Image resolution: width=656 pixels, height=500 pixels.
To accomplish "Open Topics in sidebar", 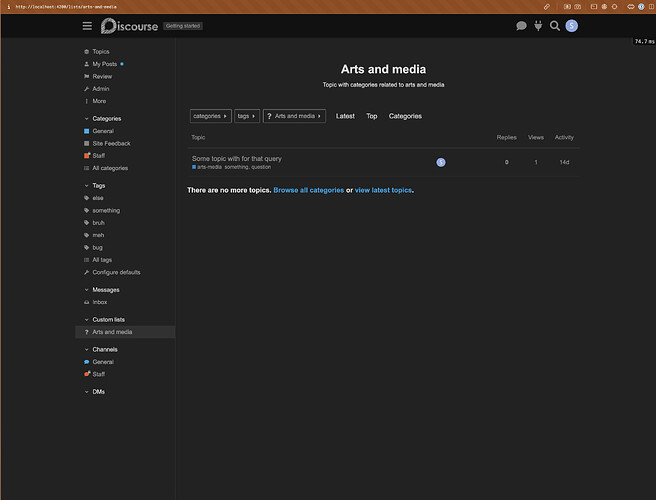I will point(100,51).
